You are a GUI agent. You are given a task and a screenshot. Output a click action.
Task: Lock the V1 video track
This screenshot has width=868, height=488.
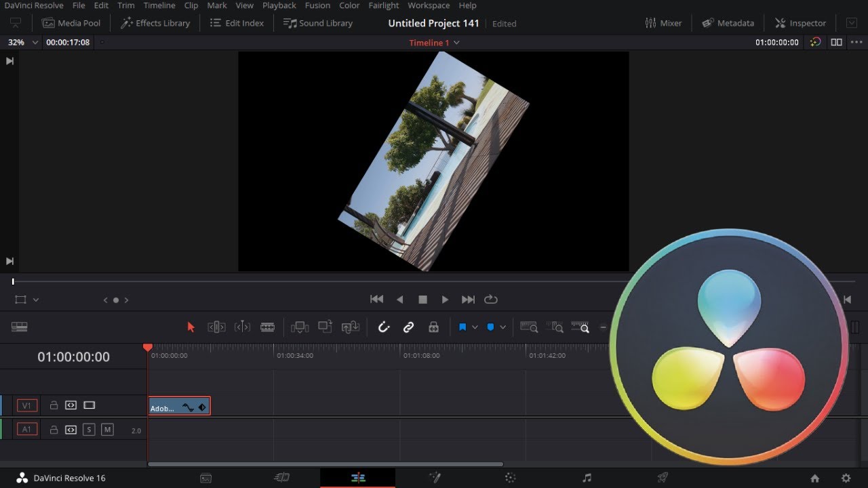(54, 405)
